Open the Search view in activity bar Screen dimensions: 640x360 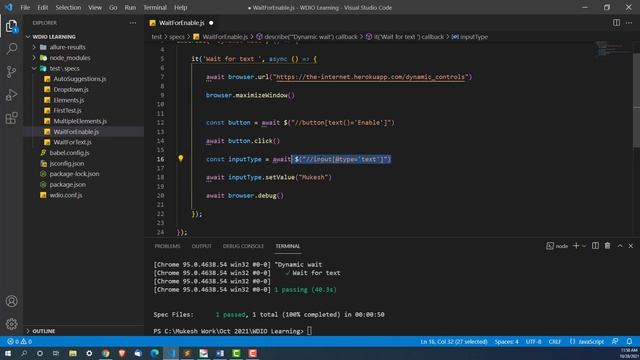tap(11, 49)
